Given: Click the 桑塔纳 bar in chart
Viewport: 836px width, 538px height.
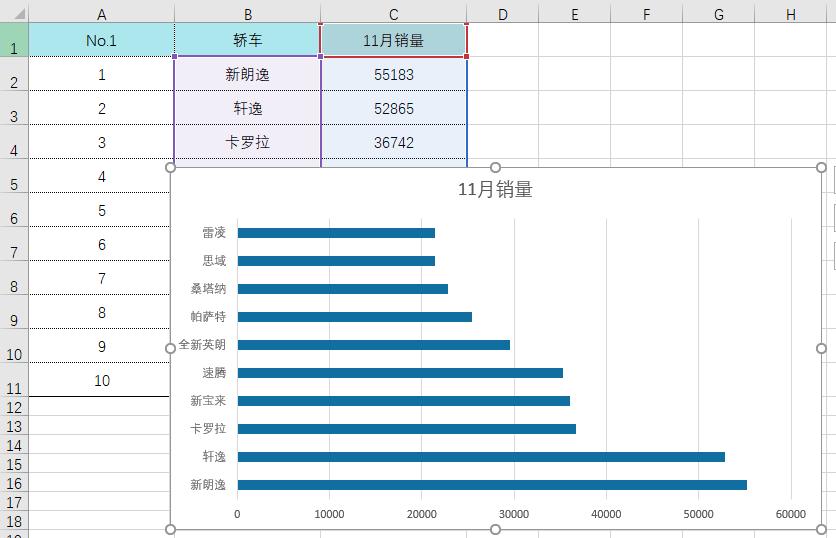Looking at the screenshot, I should (x=343, y=288).
